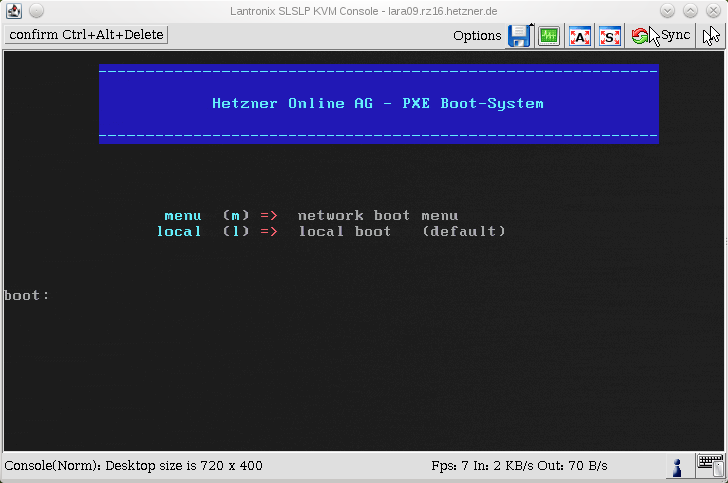
Task: Click the auto-adjust video 'A' icon
Action: [x=579, y=36]
